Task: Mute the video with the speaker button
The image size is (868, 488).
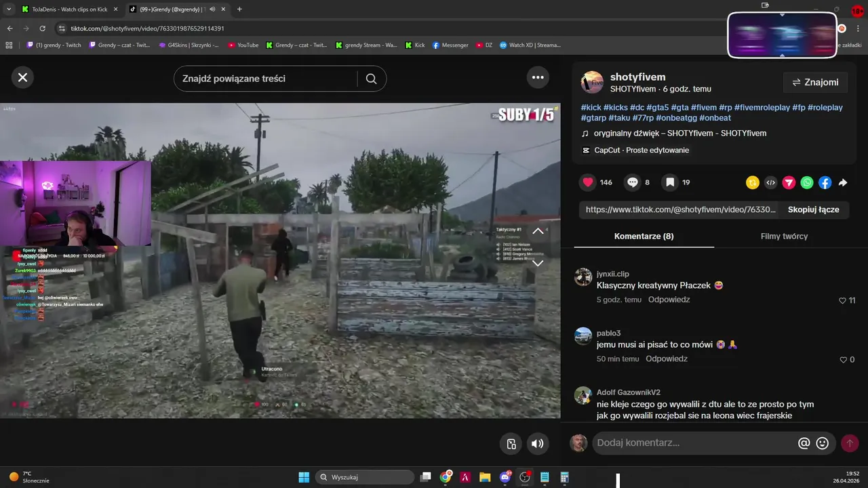Action: [x=538, y=444]
